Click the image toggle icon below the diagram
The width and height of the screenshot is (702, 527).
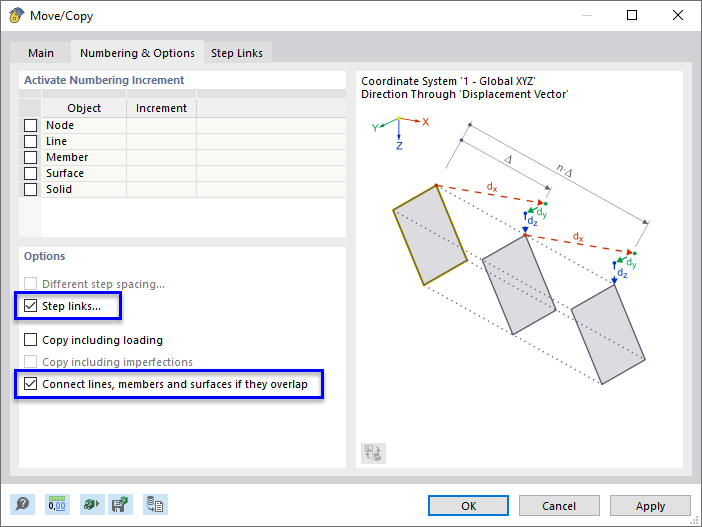click(x=373, y=453)
